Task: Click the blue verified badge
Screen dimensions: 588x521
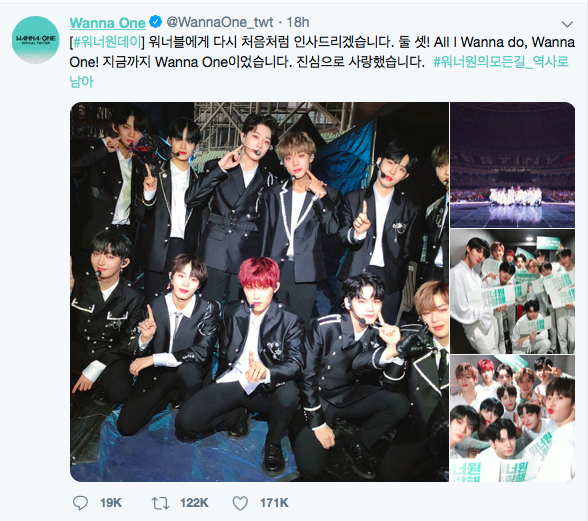Action: click(x=156, y=22)
